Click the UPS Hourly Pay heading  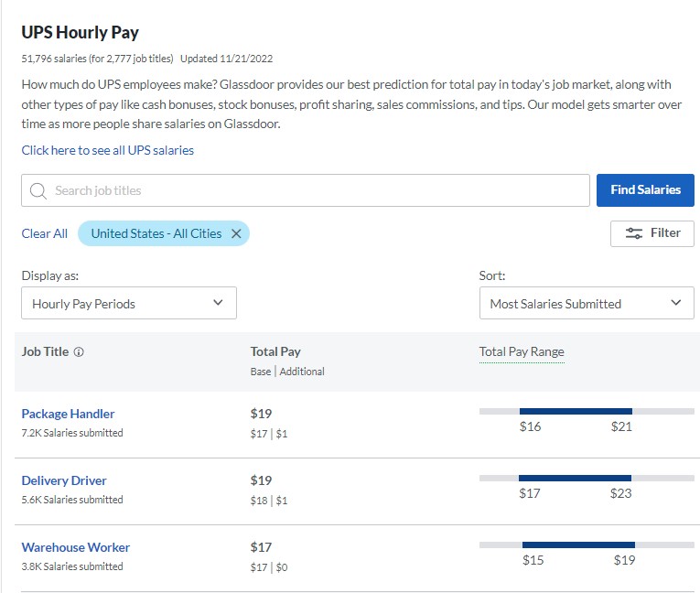80,33
